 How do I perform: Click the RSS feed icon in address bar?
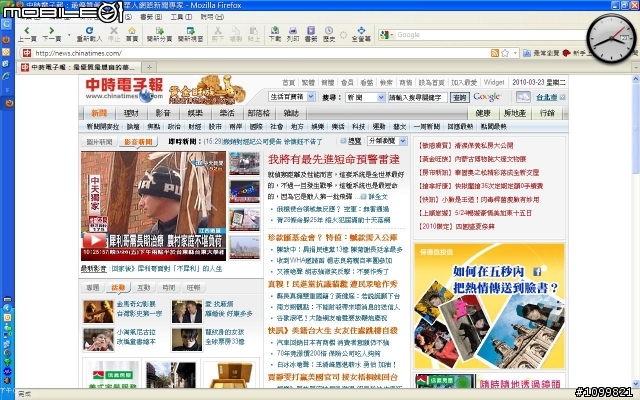point(495,53)
